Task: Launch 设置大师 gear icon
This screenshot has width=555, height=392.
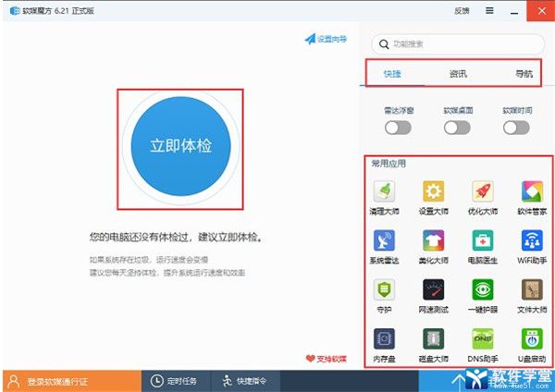Action: pos(433,191)
